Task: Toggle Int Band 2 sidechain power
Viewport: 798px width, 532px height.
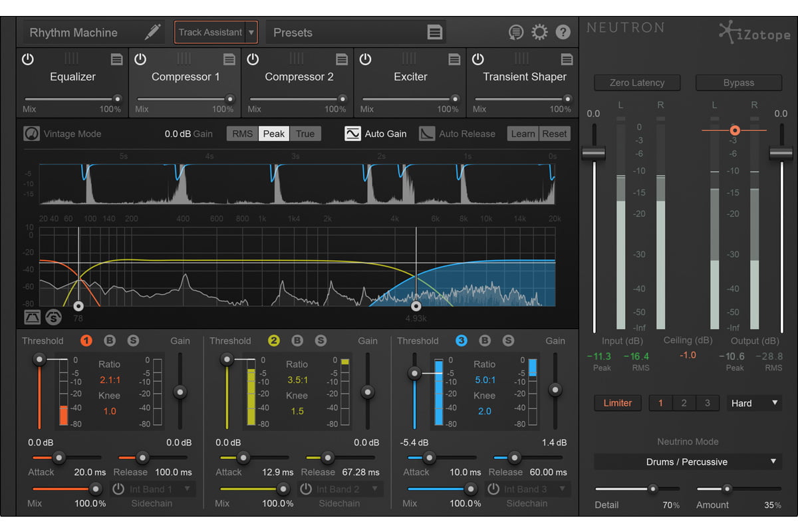Action: point(306,489)
